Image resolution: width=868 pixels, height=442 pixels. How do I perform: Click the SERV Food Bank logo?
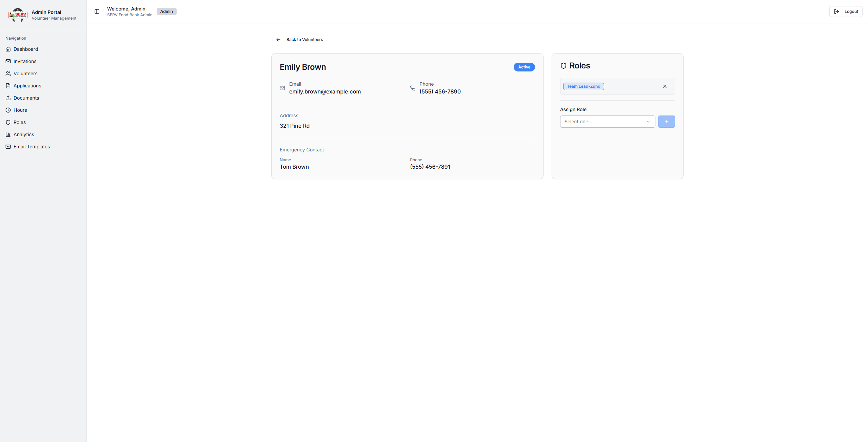[18, 15]
